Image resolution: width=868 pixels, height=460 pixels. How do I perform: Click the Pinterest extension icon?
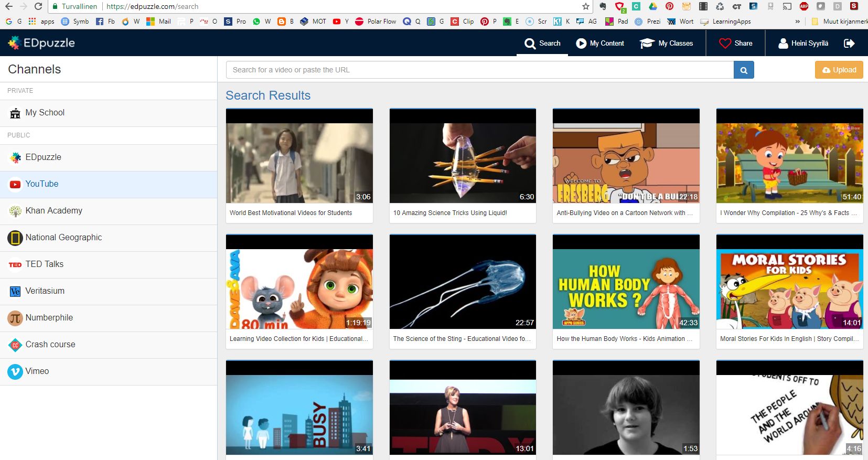click(670, 6)
